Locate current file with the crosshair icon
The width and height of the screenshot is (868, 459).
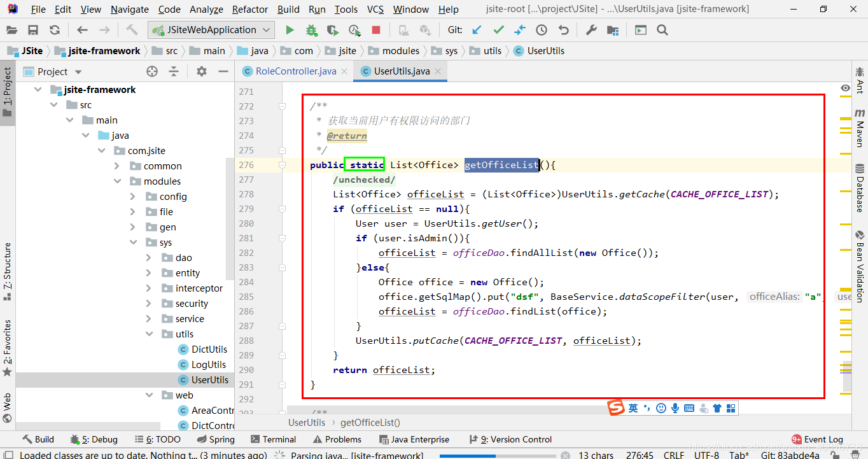[x=151, y=71]
